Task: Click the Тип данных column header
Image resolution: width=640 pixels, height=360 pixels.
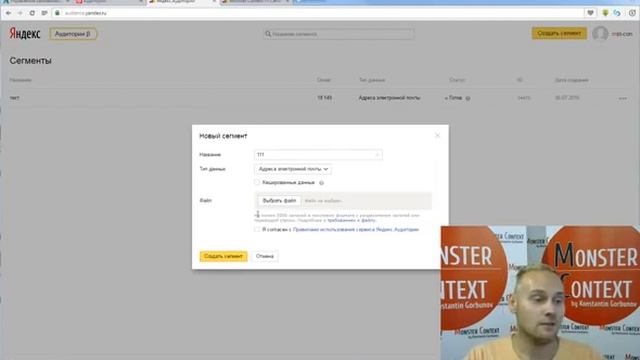Action: pyautogui.click(x=371, y=80)
